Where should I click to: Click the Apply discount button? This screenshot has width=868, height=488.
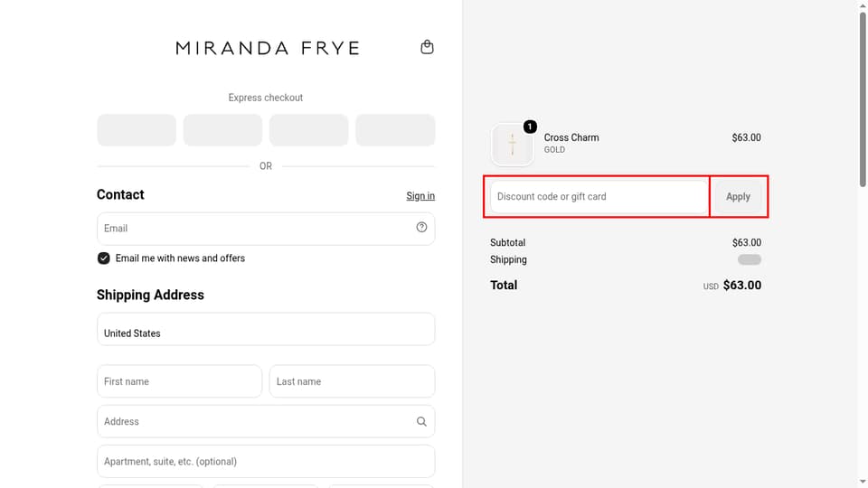pyautogui.click(x=738, y=196)
